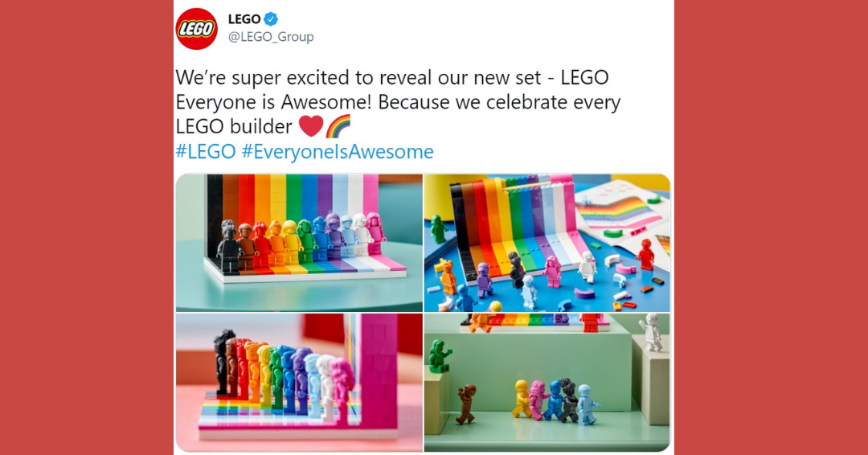Click white minifigure atop beige block
This screenshot has width=868, height=455.
coord(651,333)
